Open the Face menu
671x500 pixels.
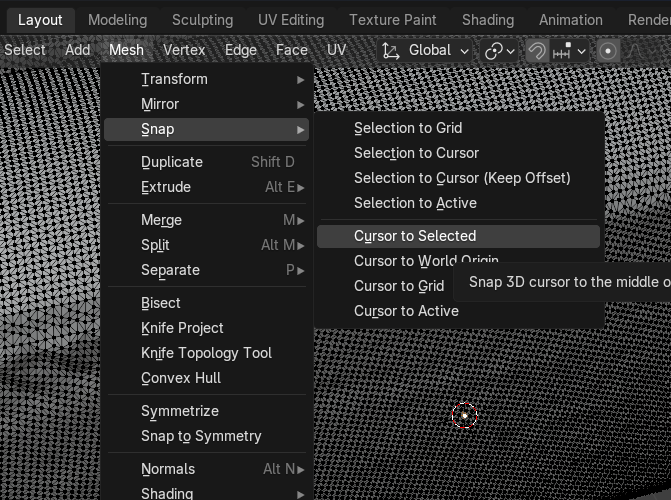(292, 50)
